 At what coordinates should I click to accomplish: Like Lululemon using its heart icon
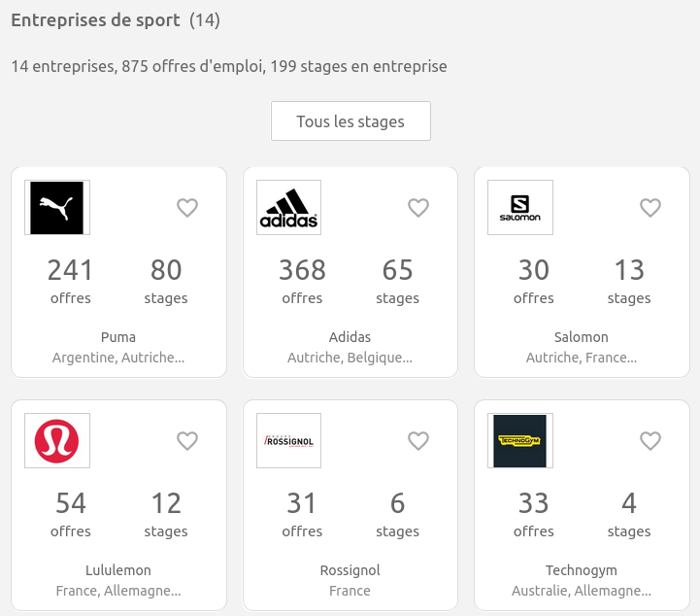pyautogui.click(x=187, y=441)
